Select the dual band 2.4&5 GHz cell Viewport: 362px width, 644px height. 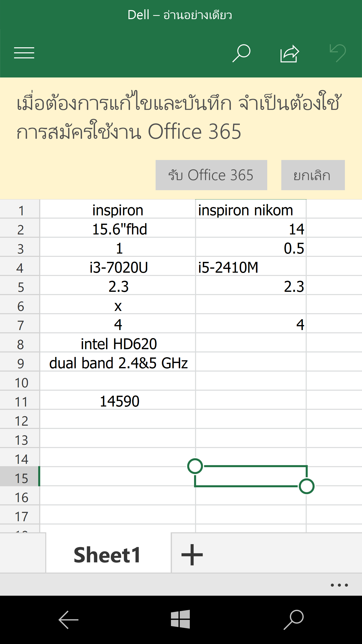coord(117,362)
